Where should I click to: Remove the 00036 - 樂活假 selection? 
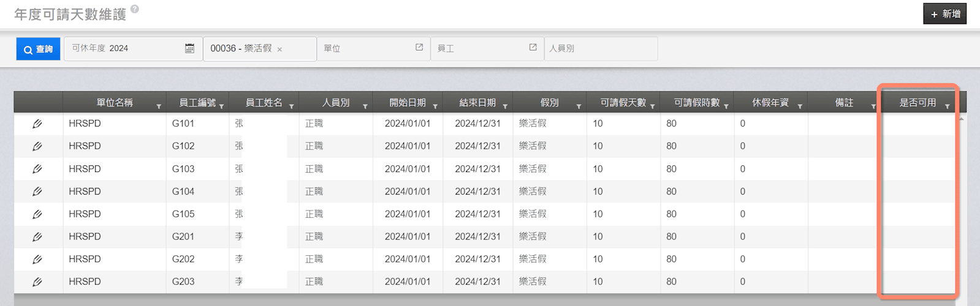pos(279,50)
